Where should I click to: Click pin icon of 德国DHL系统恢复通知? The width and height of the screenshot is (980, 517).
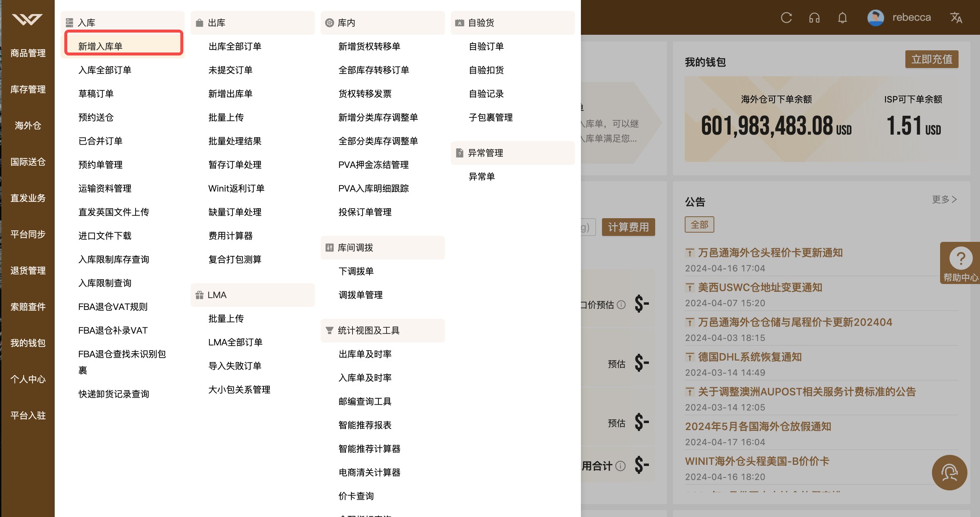(690, 357)
